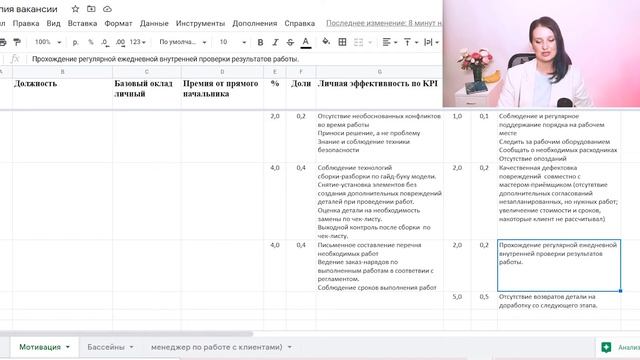The height and width of the screenshot is (360, 640).
Task: Increase decimal places
Action: [x=120, y=42]
